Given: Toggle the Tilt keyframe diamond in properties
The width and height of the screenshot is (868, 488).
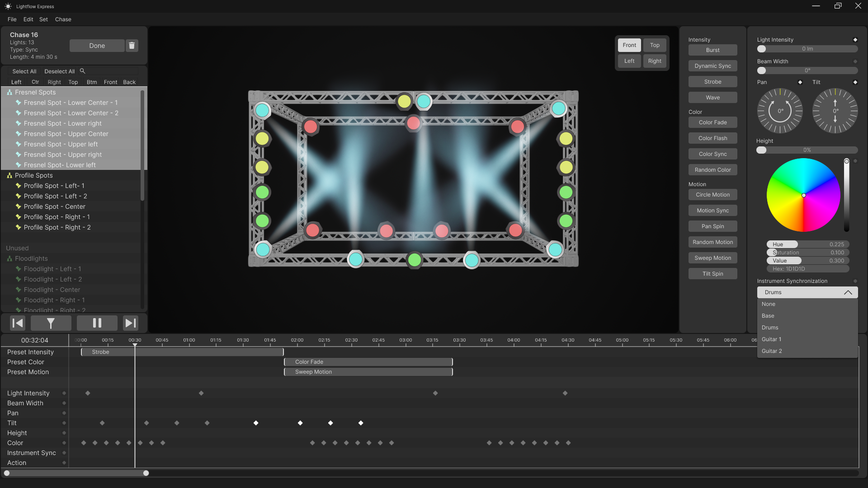Looking at the screenshot, I should (x=855, y=82).
